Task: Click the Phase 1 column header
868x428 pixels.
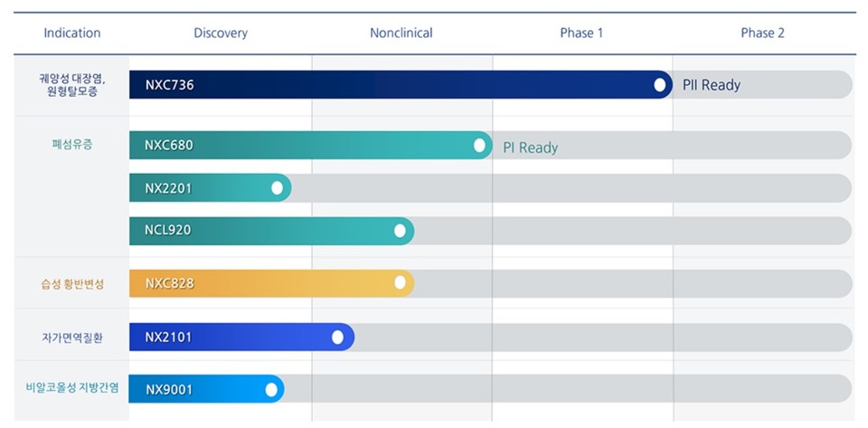Action: click(581, 33)
